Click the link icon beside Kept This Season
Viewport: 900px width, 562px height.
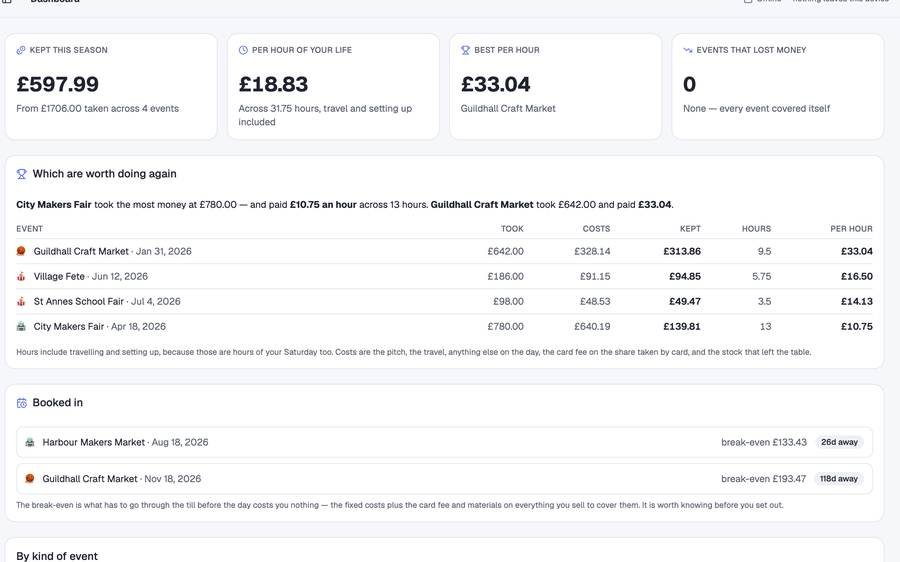(x=21, y=50)
